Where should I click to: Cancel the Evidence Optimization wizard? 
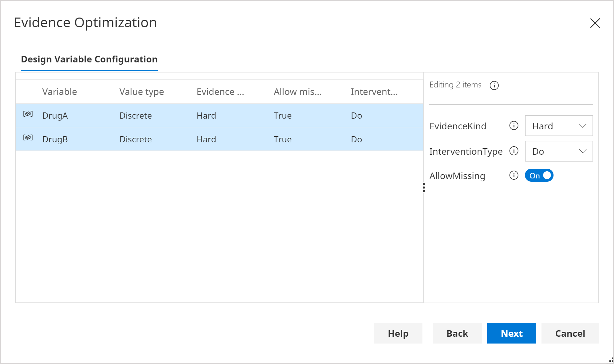coord(570,333)
